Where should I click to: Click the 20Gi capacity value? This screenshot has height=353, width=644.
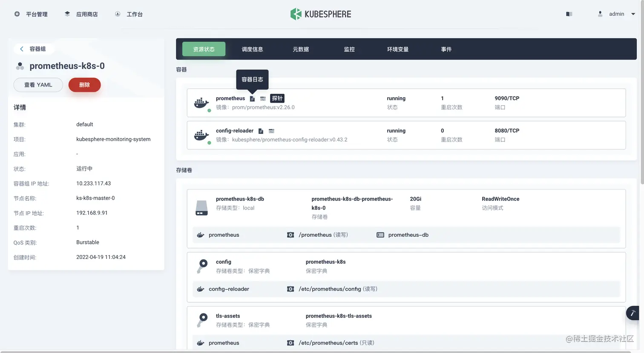click(x=416, y=199)
